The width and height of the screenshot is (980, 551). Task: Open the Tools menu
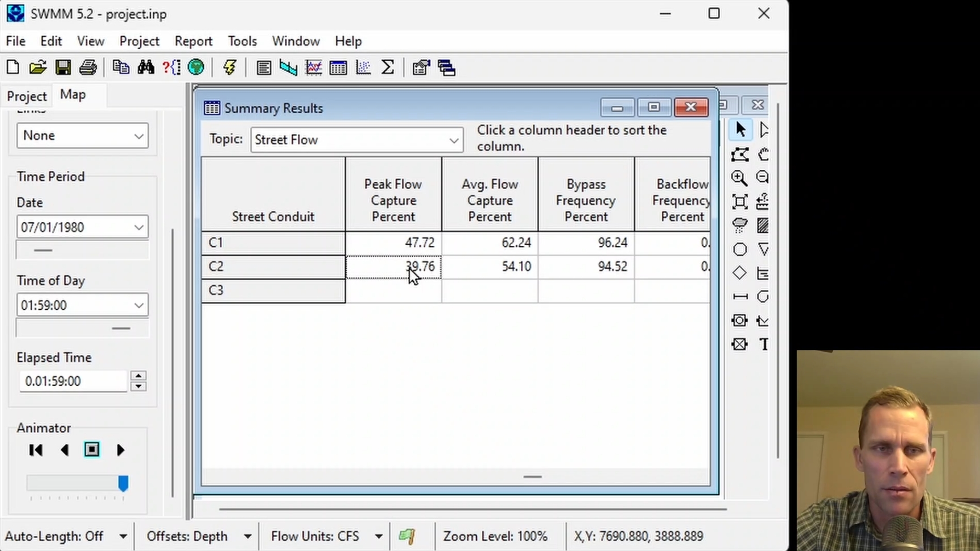(242, 41)
